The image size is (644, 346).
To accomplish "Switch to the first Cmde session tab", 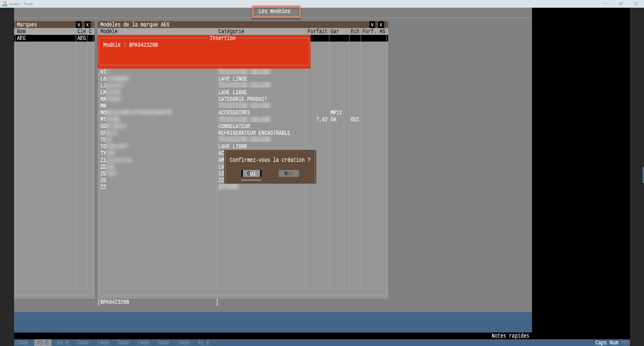I will 22,343.
